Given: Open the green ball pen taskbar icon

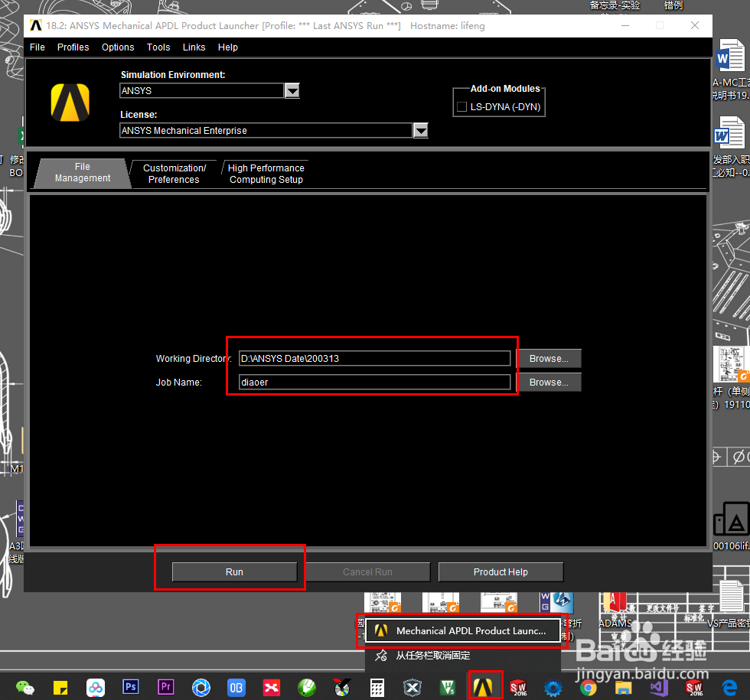Looking at the screenshot, I should pos(307,688).
